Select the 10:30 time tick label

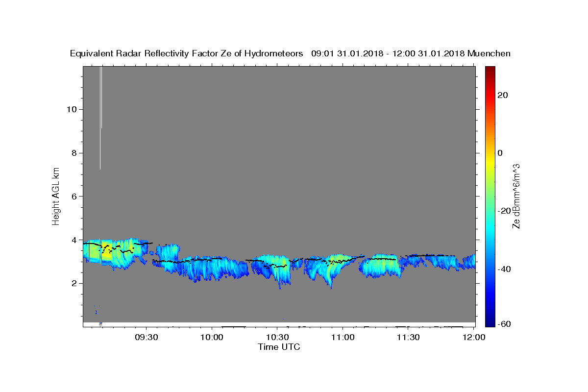coord(277,338)
